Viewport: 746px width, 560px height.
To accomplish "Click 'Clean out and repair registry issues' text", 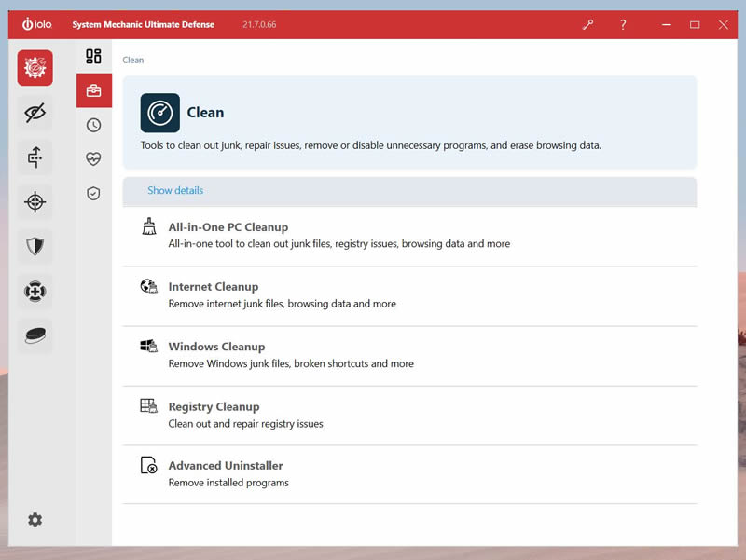I will coord(245,424).
